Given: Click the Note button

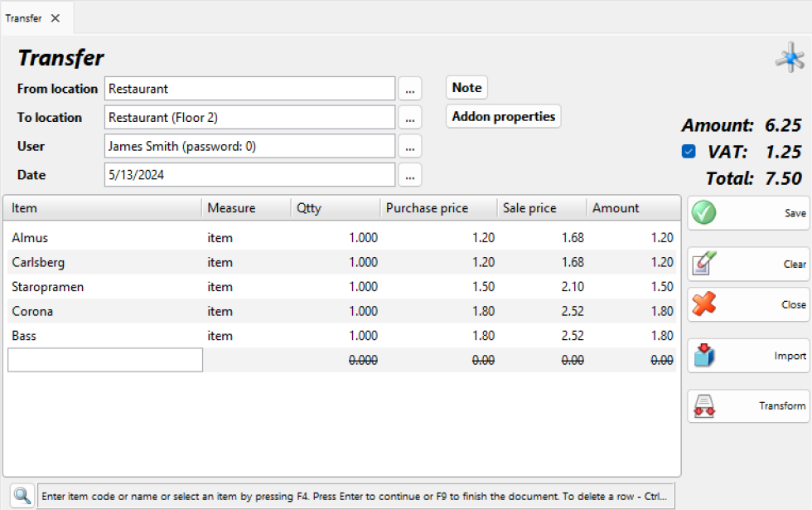Looking at the screenshot, I should pos(466,88).
